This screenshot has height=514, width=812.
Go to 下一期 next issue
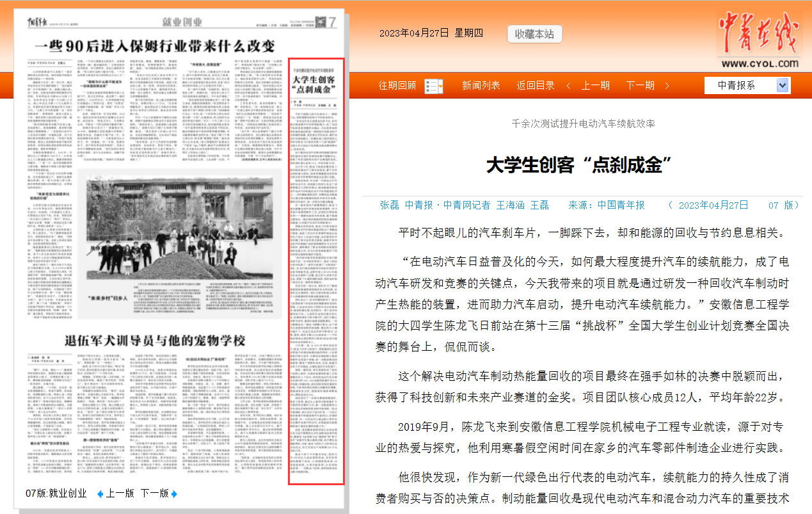tap(640, 86)
